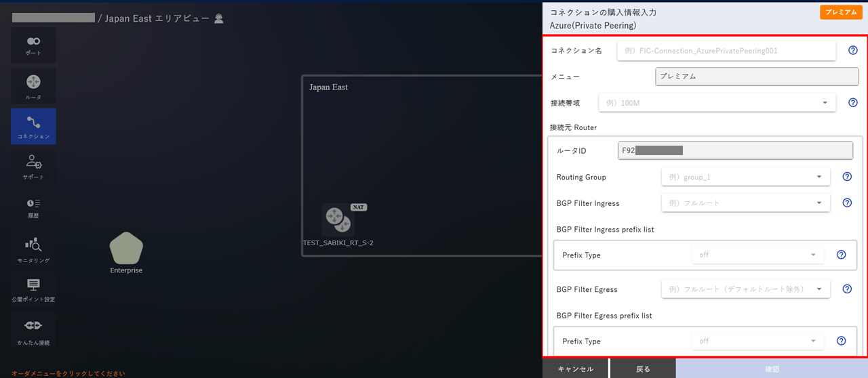This screenshot has width=868, height=378.
Task: Click the 戻る button
Action: (644, 369)
